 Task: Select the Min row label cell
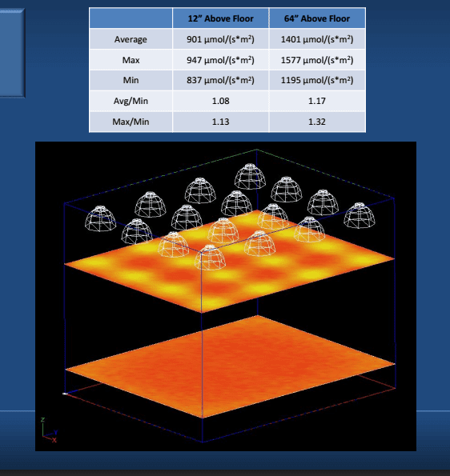(131, 80)
